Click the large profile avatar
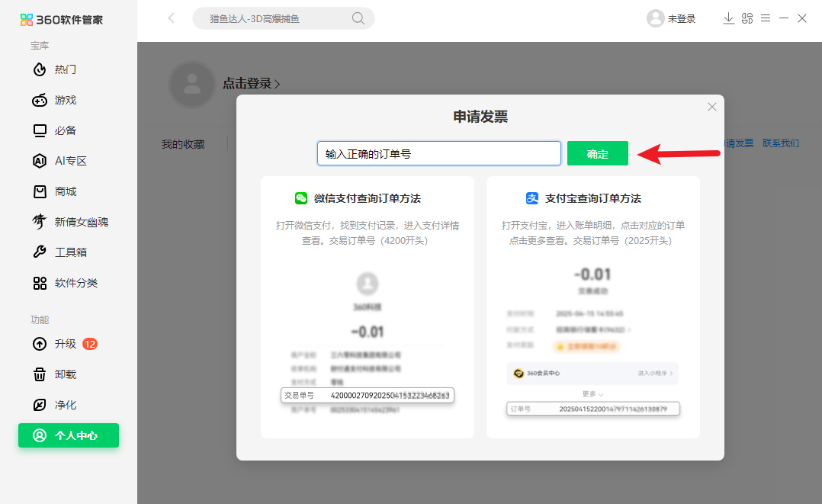822x504 pixels. [192, 84]
